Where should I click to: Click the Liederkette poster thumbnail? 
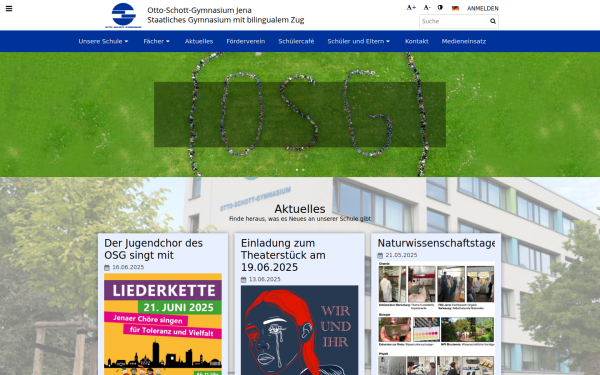[163, 324]
